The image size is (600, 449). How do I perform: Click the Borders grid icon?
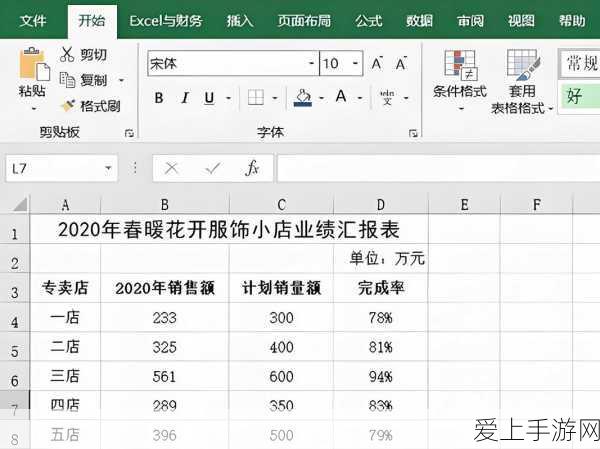point(256,97)
